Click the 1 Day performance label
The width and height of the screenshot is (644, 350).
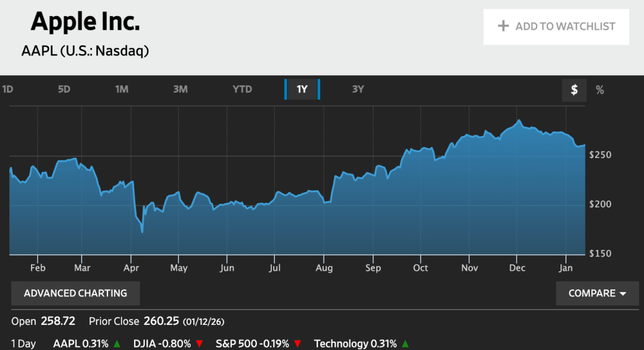click(x=23, y=344)
